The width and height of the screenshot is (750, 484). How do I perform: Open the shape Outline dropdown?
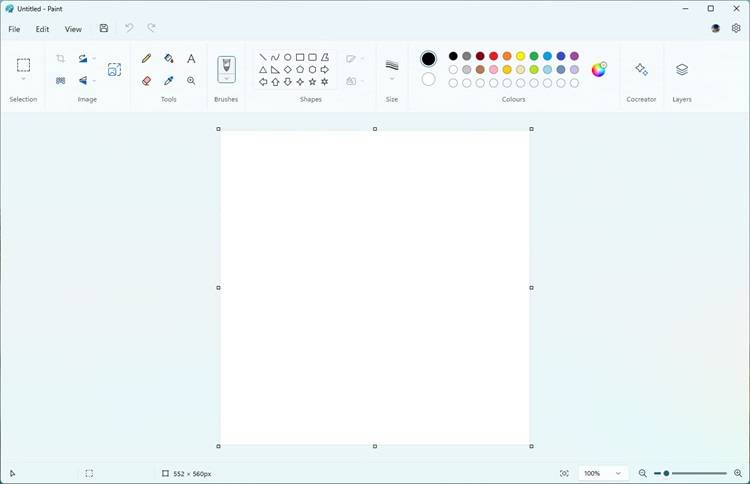pyautogui.click(x=354, y=58)
